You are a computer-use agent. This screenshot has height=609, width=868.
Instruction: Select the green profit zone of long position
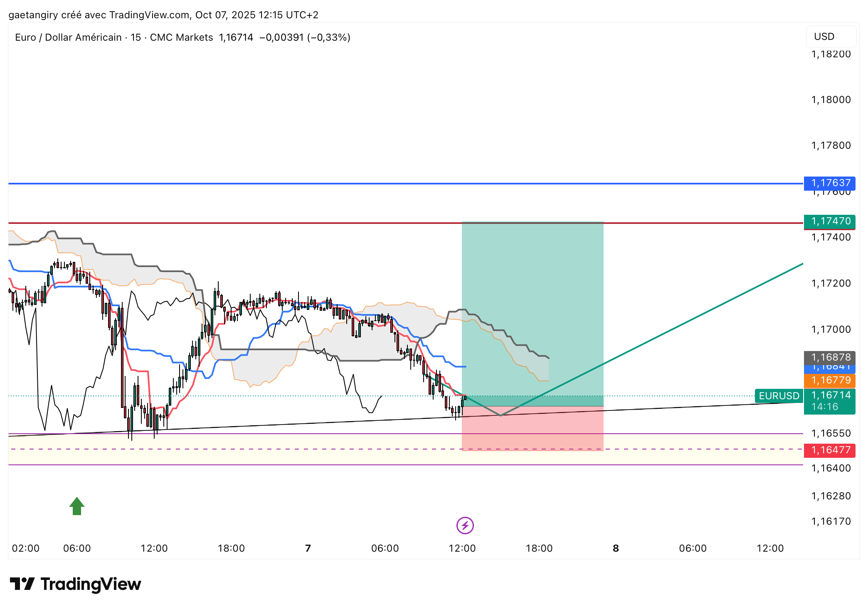pyautogui.click(x=532, y=282)
